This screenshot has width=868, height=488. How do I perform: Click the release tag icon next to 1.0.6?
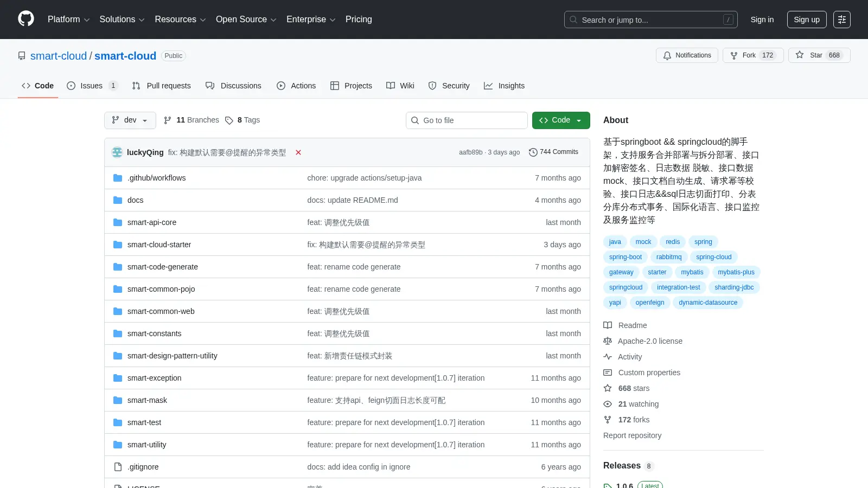tap(608, 486)
